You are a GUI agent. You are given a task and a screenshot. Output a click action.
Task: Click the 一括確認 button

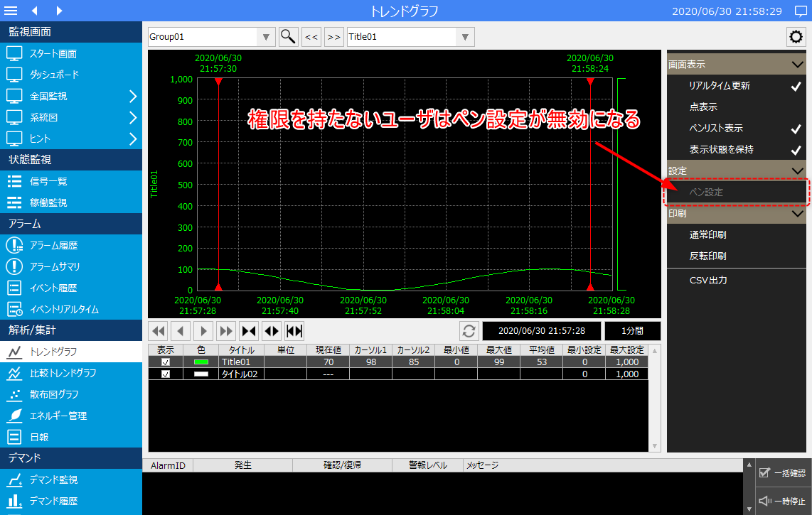782,473
